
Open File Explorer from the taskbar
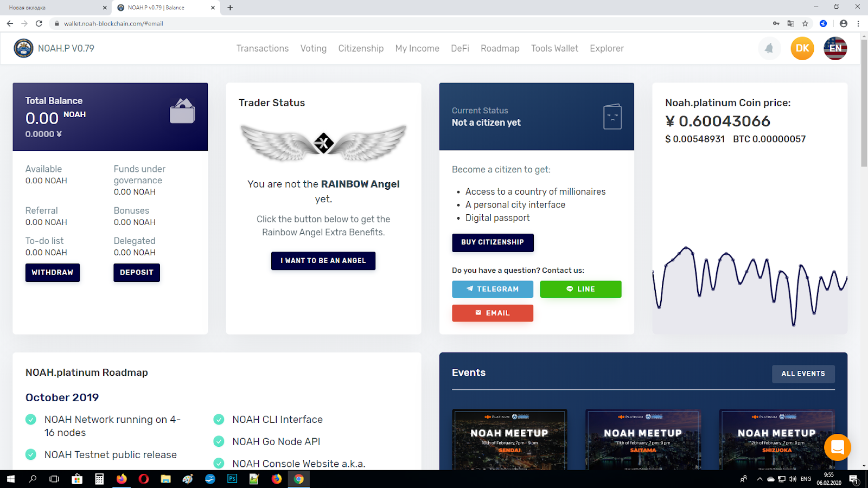point(166,479)
